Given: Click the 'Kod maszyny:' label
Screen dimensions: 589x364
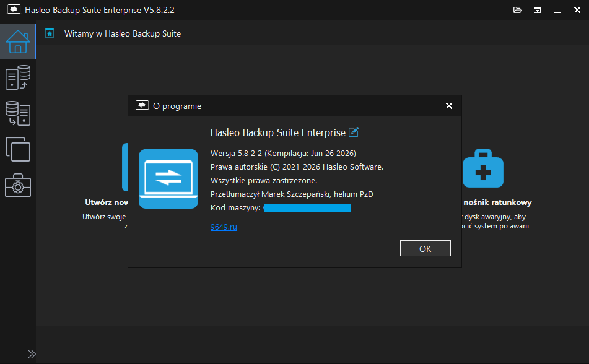Looking at the screenshot, I should pos(235,208).
